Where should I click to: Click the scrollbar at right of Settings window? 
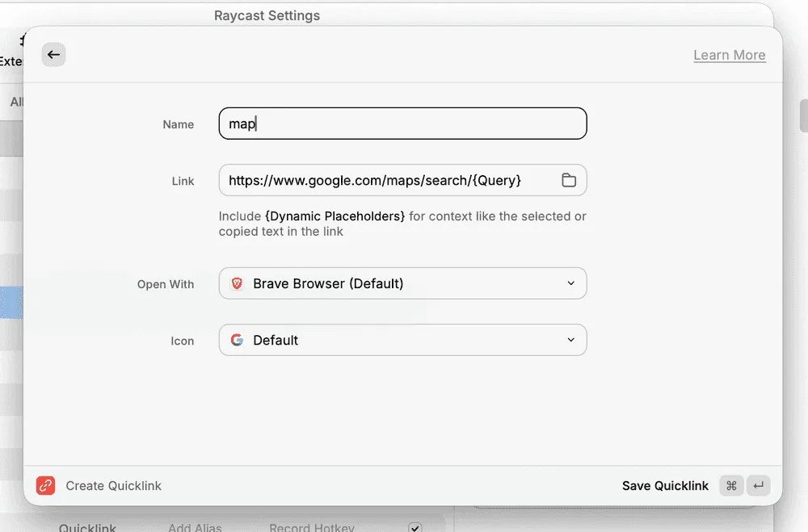pyautogui.click(x=803, y=116)
